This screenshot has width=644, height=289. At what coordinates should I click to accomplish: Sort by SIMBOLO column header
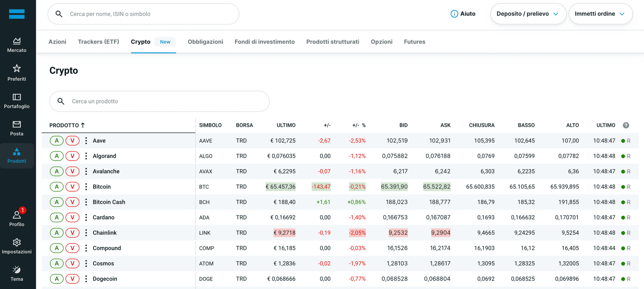[210, 125]
